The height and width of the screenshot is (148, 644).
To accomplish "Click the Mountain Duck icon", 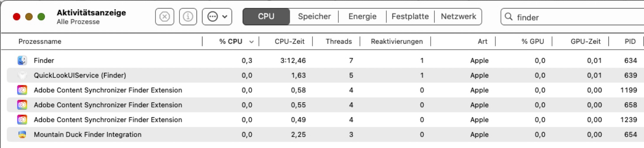I will pyautogui.click(x=22, y=134).
